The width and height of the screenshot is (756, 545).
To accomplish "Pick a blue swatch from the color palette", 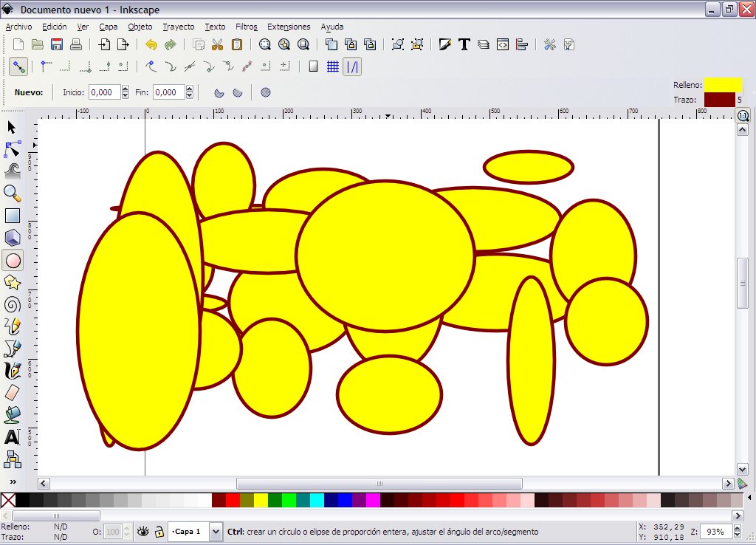I will (x=346, y=501).
